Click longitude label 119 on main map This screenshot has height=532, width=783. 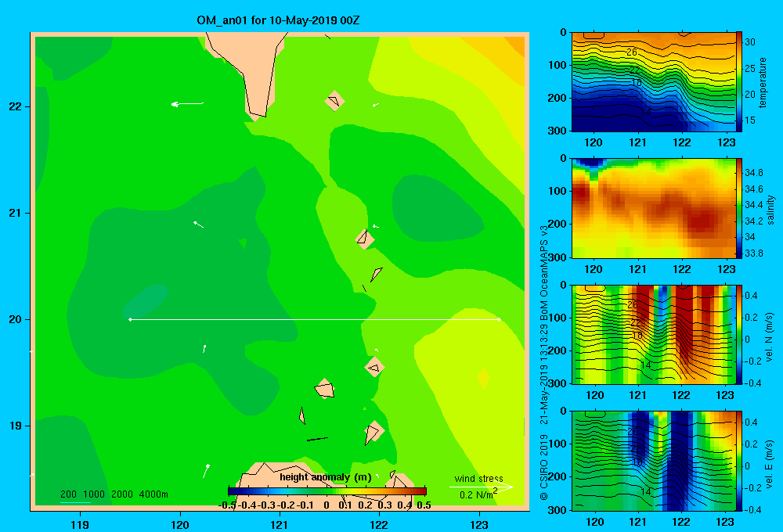click(x=80, y=524)
